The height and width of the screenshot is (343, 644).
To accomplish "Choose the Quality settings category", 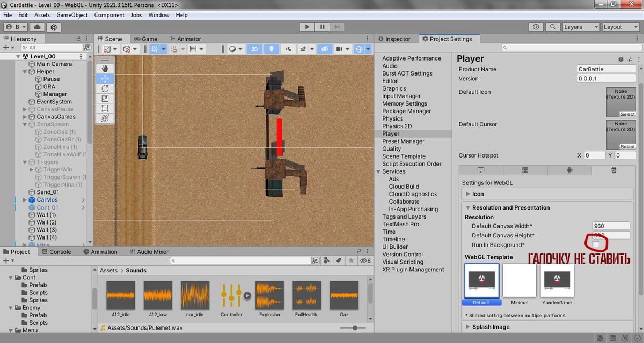I will (x=391, y=149).
